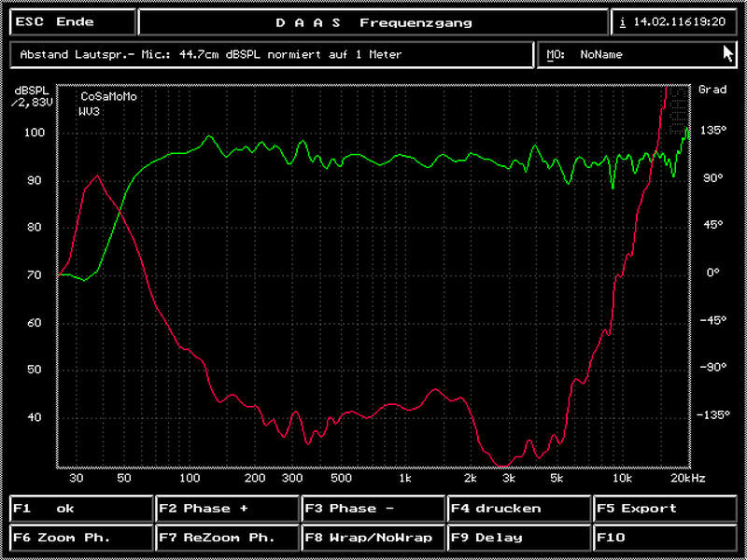Zoom the phase using F6 Zoom Ph.
The height and width of the screenshot is (560, 747).
[x=80, y=538]
